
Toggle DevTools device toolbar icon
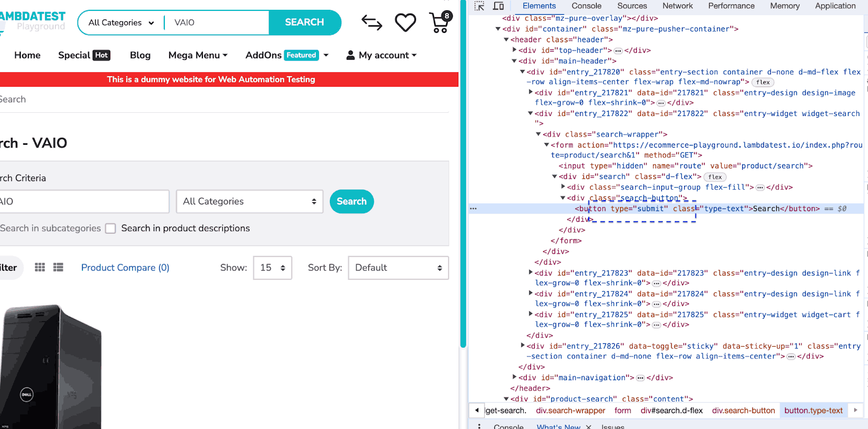pos(499,6)
